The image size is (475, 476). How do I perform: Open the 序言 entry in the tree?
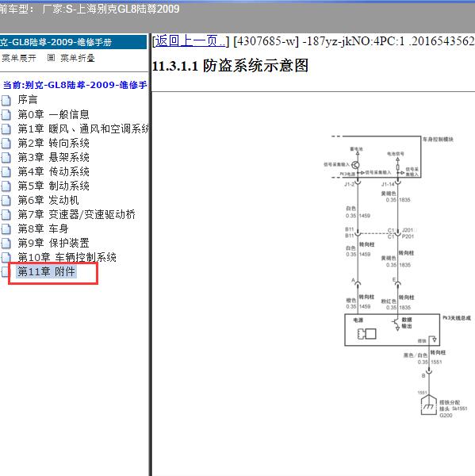click(28, 100)
